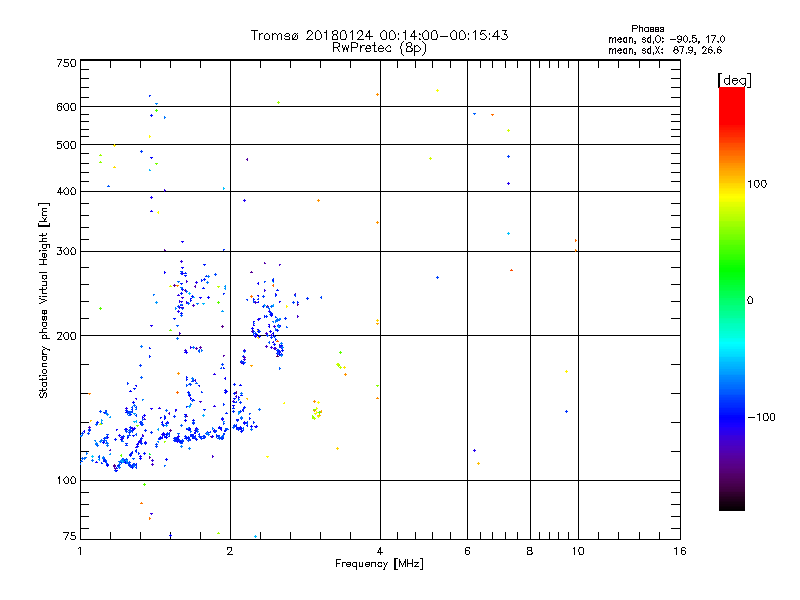800x600 pixels.
Task: Click the '6' frequency tick label
Action: [467, 551]
